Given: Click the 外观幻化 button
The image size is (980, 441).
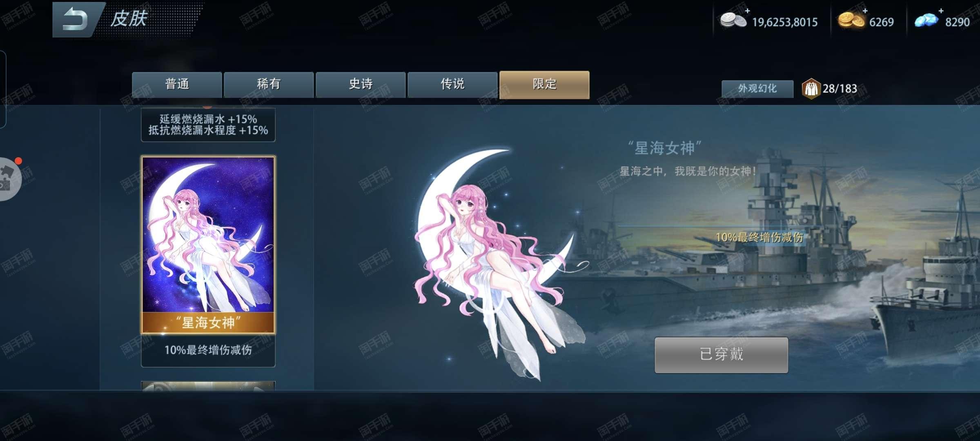Looking at the screenshot, I should tap(757, 89).
